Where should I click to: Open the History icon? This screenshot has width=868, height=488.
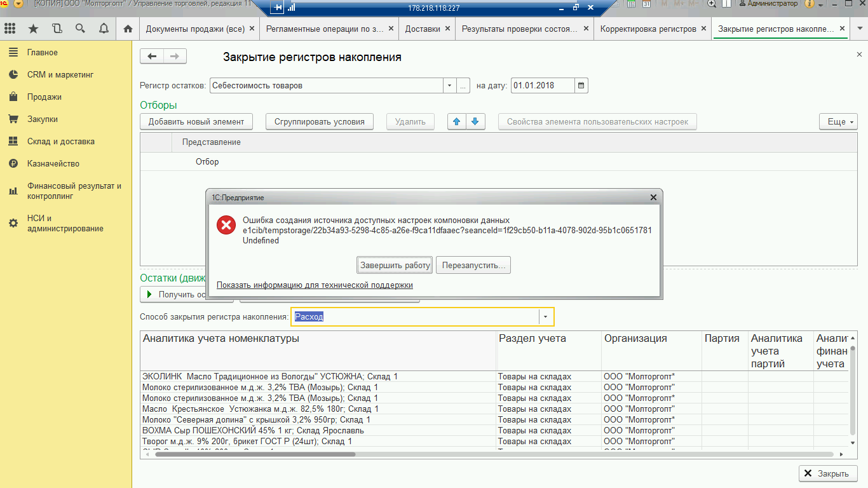click(x=57, y=29)
